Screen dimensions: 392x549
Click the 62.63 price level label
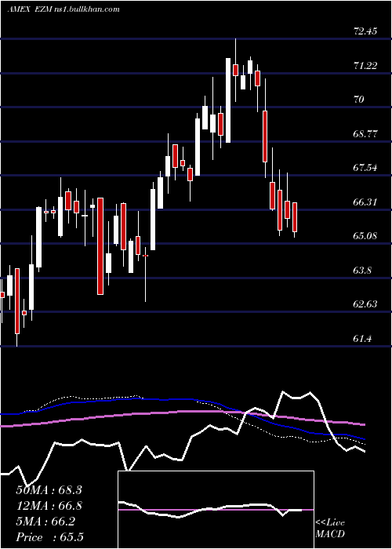point(365,304)
